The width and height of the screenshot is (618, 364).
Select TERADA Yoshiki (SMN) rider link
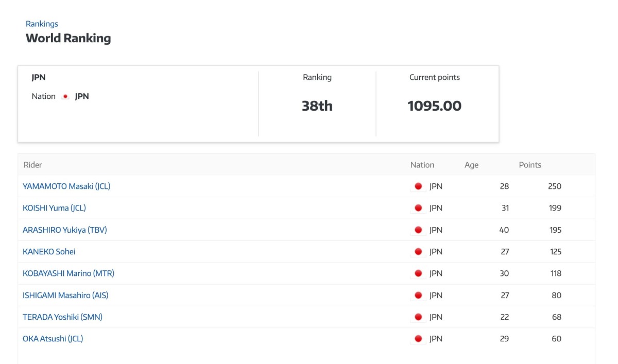(62, 317)
